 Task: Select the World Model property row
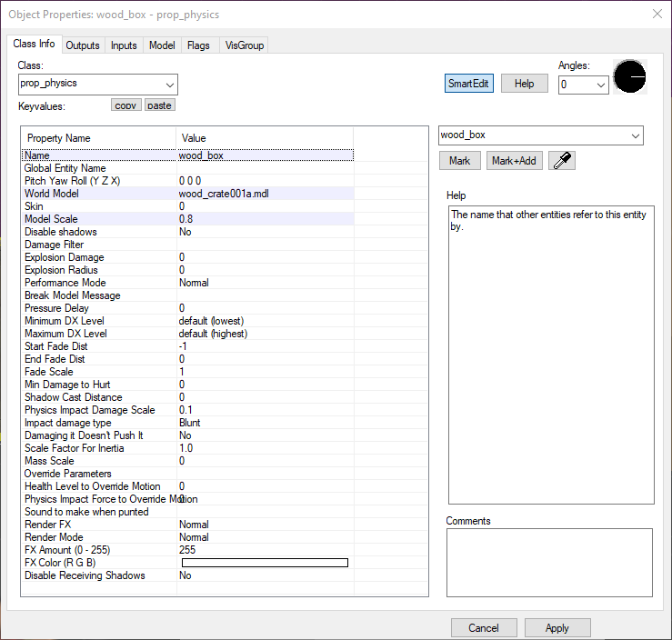(x=187, y=194)
